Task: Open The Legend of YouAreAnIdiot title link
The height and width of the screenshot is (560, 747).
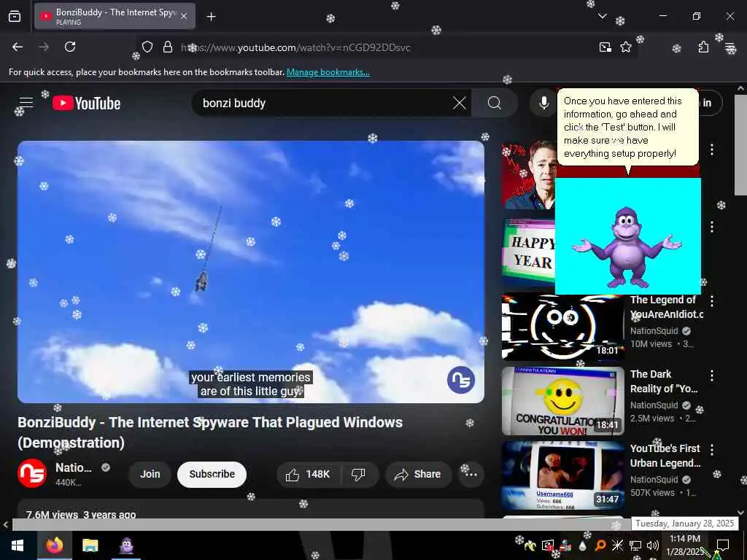Action: coord(666,307)
